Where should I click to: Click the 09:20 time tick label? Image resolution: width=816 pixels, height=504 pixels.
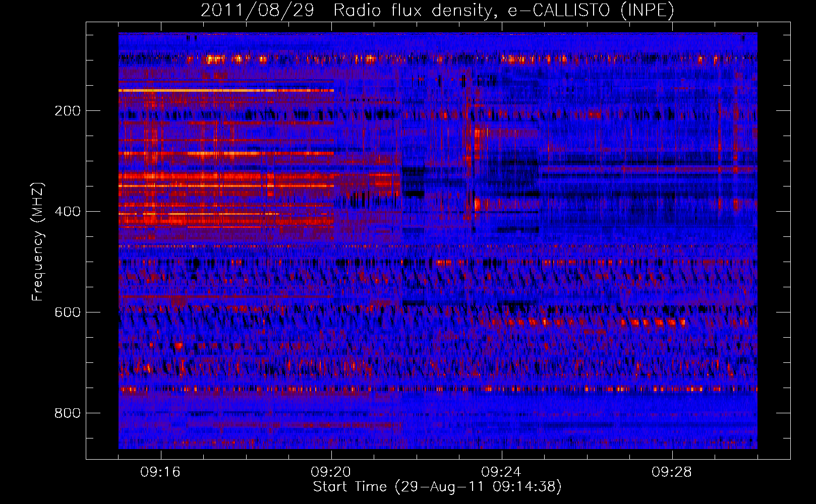[331, 472]
